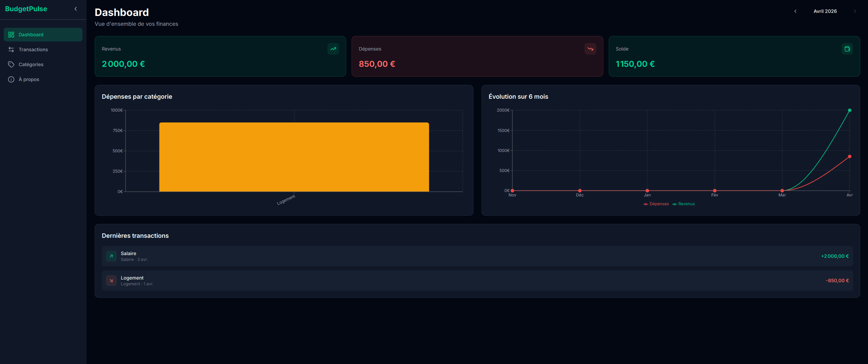Click the Nov data point on chart
This screenshot has width=868, height=364.
512,191
